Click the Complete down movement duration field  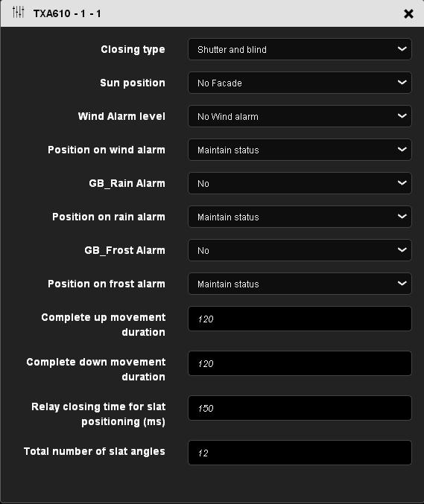click(x=300, y=363)
